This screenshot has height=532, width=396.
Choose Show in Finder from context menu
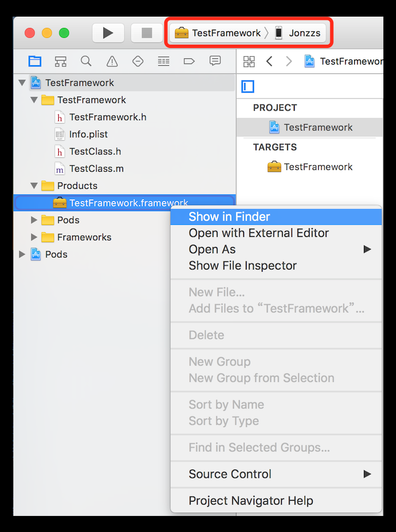coord(229,217)
